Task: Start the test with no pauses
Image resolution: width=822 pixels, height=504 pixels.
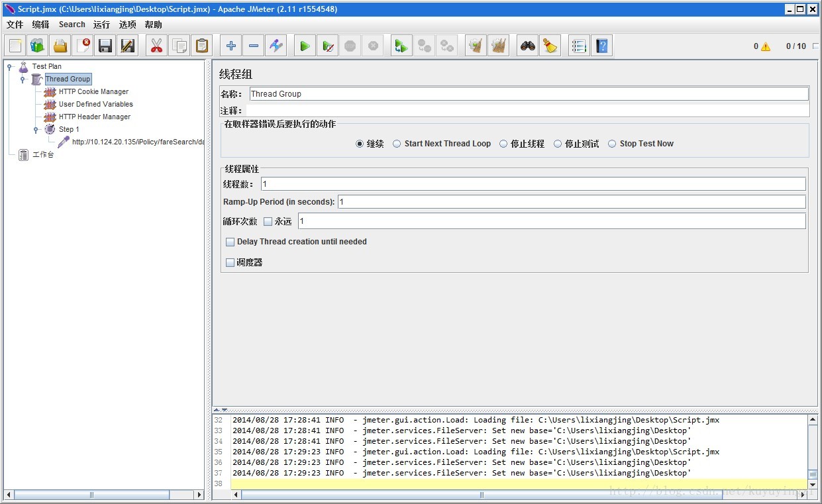Action: 328,46
